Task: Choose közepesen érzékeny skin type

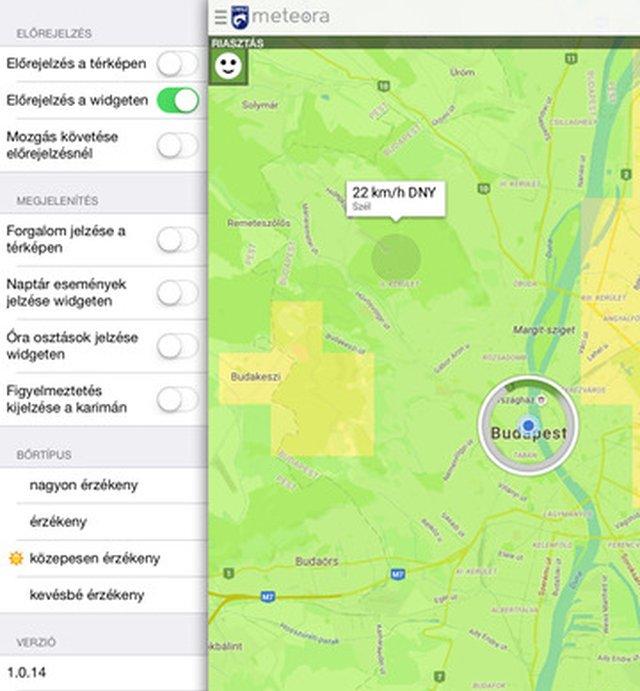Action: click(x=104, y=558)
